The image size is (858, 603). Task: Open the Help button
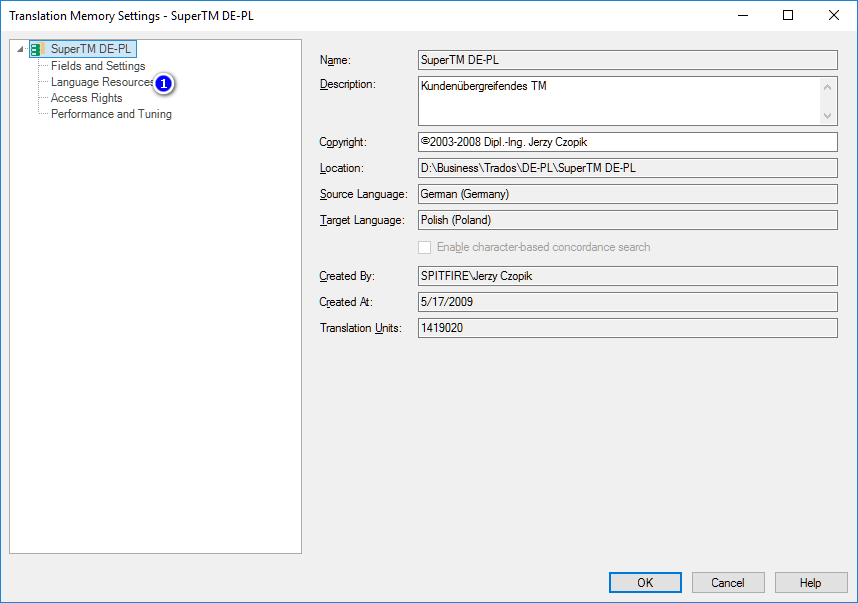point(810,583)
